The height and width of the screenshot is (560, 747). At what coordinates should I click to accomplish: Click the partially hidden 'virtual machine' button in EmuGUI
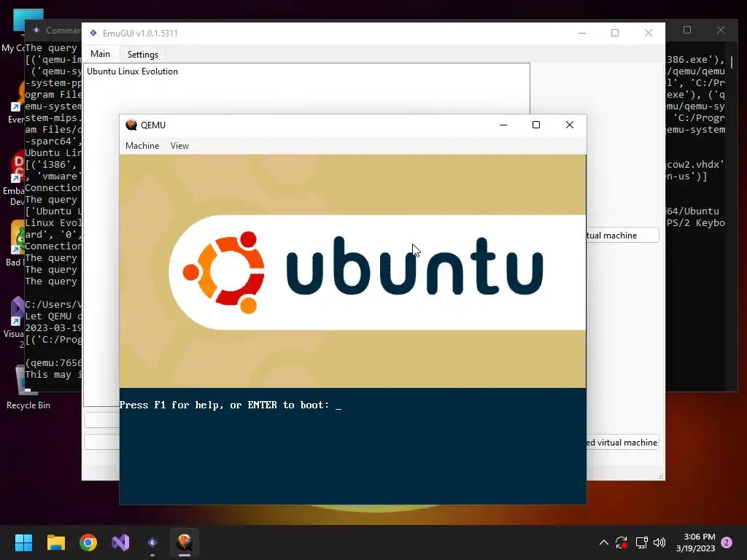tap(623, 236)
